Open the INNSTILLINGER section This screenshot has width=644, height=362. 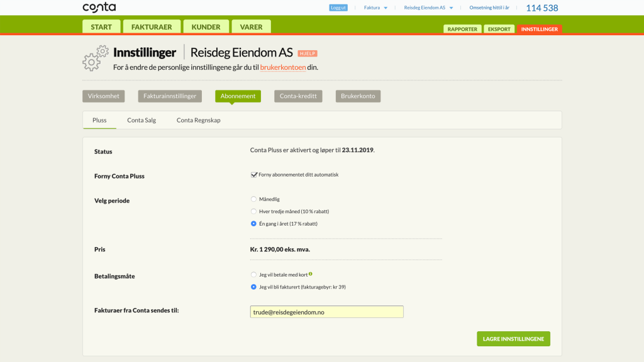tap(539, 29)
